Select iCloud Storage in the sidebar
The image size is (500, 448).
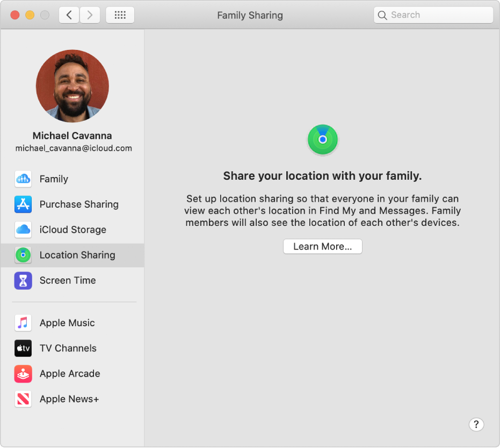click(73, 230)
